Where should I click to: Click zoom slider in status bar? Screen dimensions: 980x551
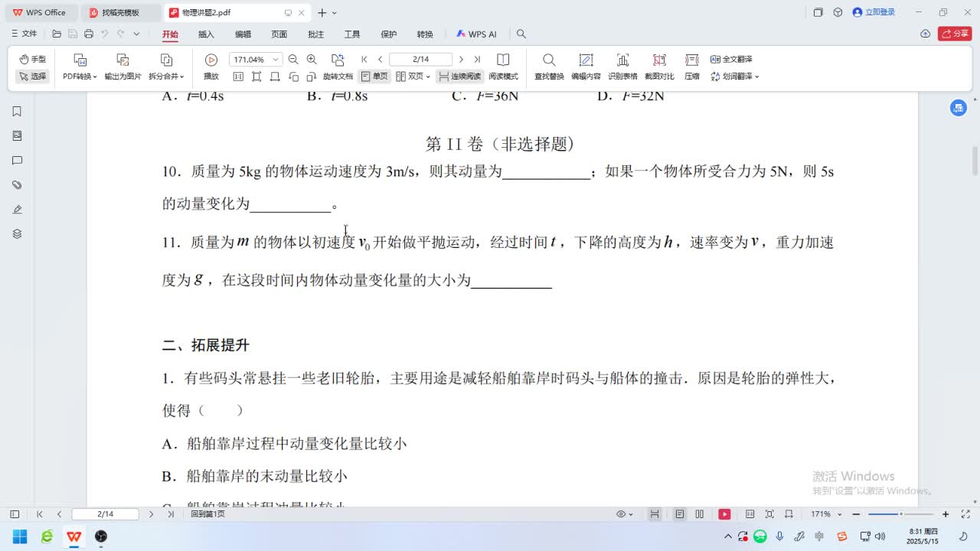point(901,514)
